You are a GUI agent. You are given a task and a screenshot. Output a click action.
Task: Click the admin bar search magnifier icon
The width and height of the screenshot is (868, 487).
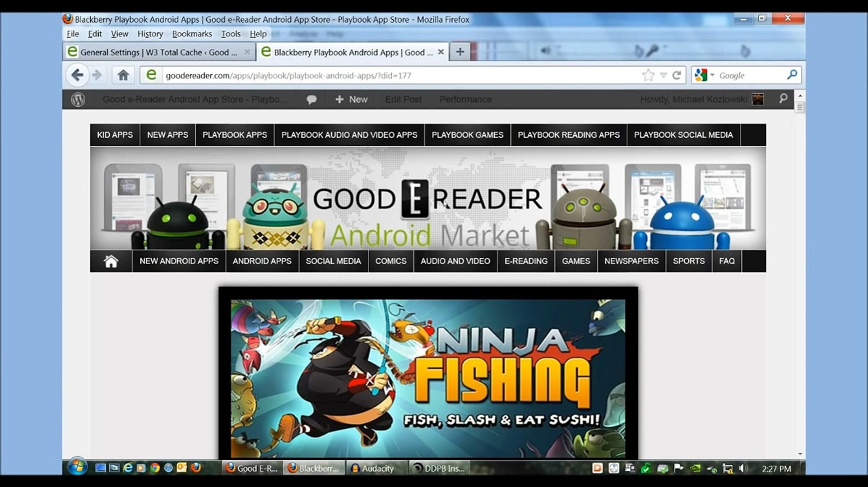click(x=783, y=98)
